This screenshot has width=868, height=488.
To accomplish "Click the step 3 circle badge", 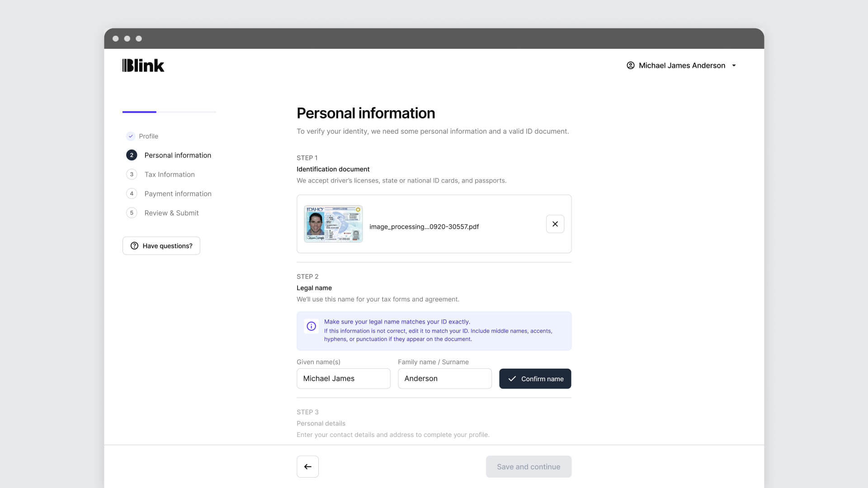I will [132, 174].
